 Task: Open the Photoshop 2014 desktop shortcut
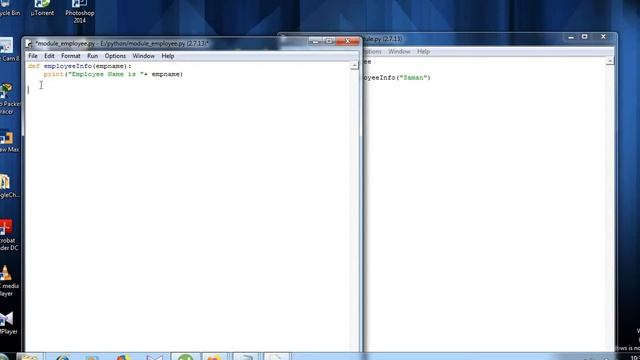point(80,11)
